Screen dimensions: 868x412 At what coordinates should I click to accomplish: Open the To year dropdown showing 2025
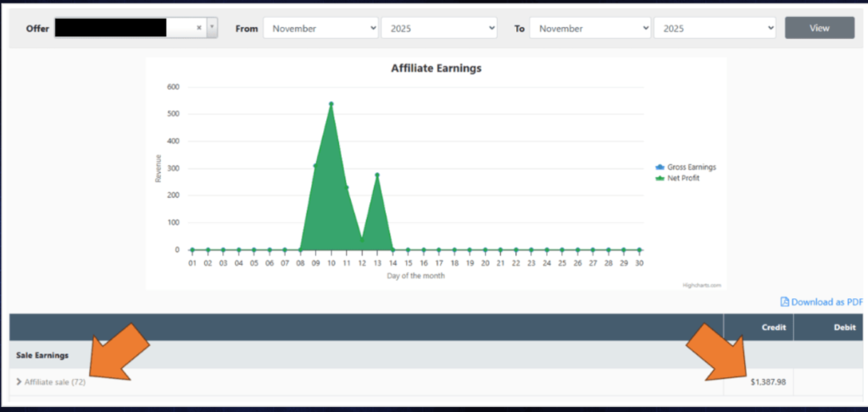[715, 28]
